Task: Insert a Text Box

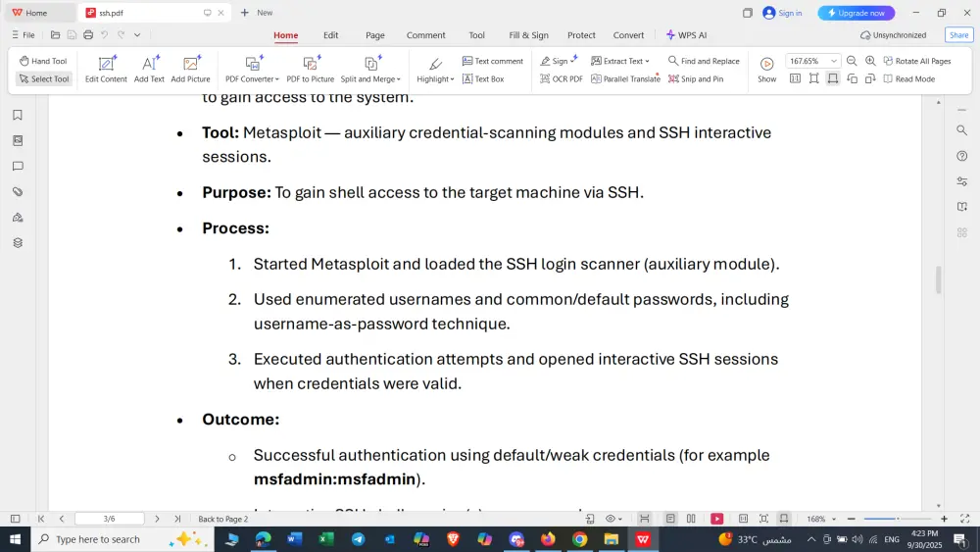Action: coord(483,78)
